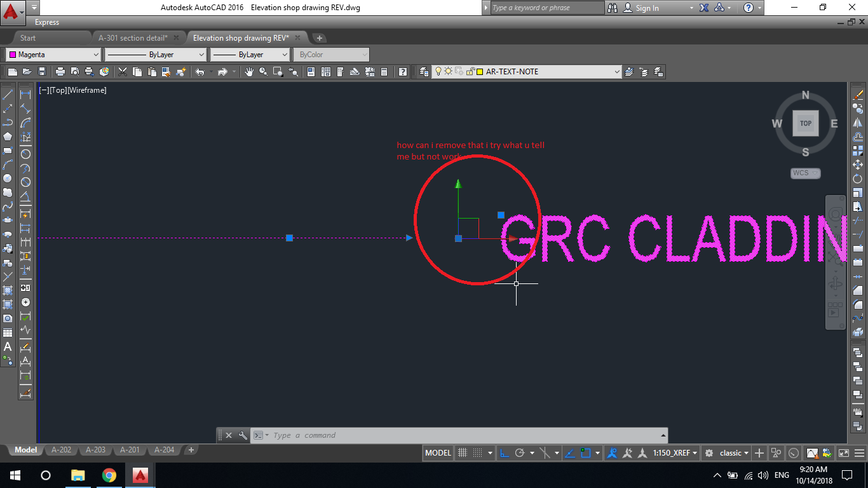Screen dimensions: 868x488
Task: Select the Multiline Text tool
Action: (x=8, y=347)
